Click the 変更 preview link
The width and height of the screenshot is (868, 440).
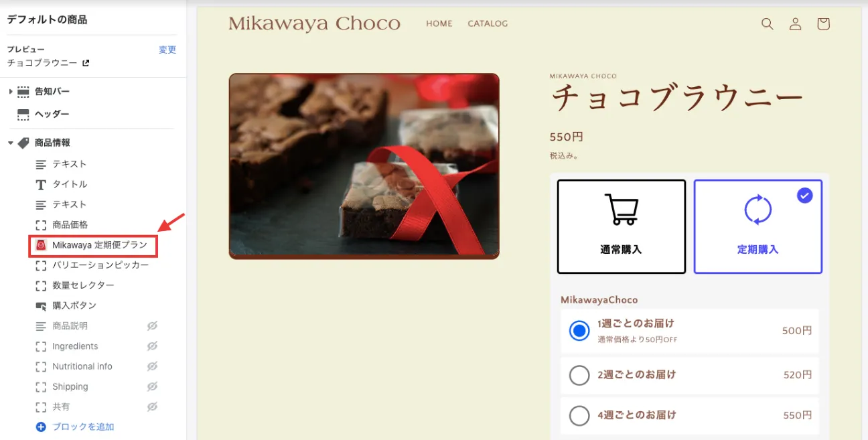point(167,50)
